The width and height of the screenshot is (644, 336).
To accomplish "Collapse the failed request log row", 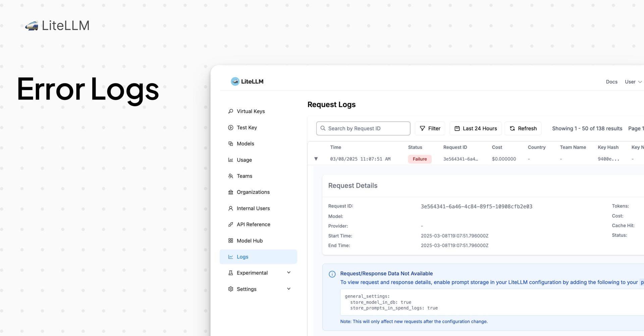I will click(x=316, y=159).
